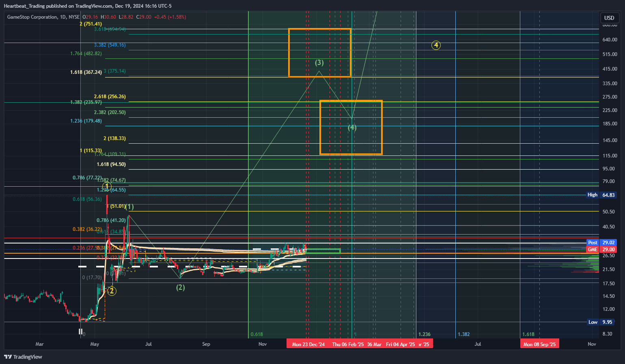Click the Post 29.02 price label
This screenshot has height=364, width=625.
point(601,243)
